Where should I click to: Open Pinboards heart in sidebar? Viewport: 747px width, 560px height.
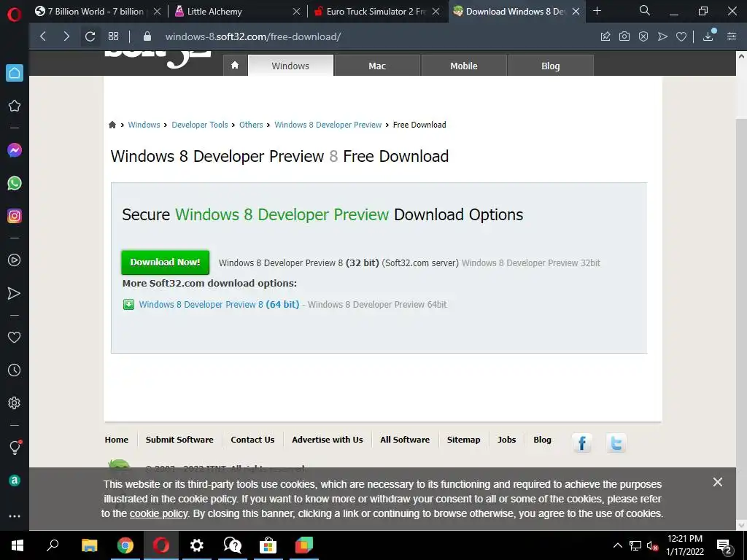pos(15,337)
